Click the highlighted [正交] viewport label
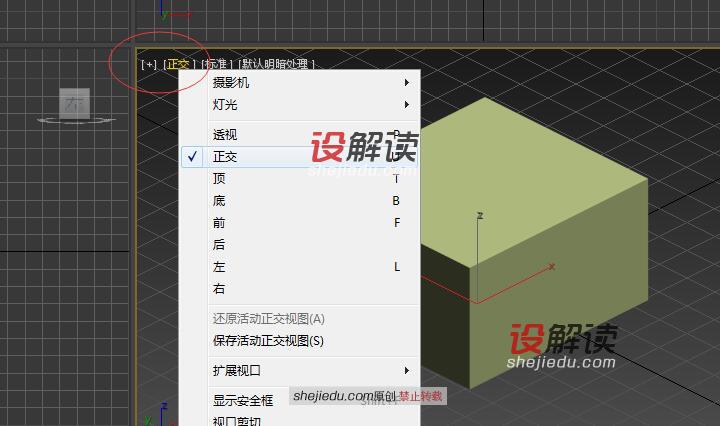The width and height of the screenshot is (720, 426). pos(178,64)
